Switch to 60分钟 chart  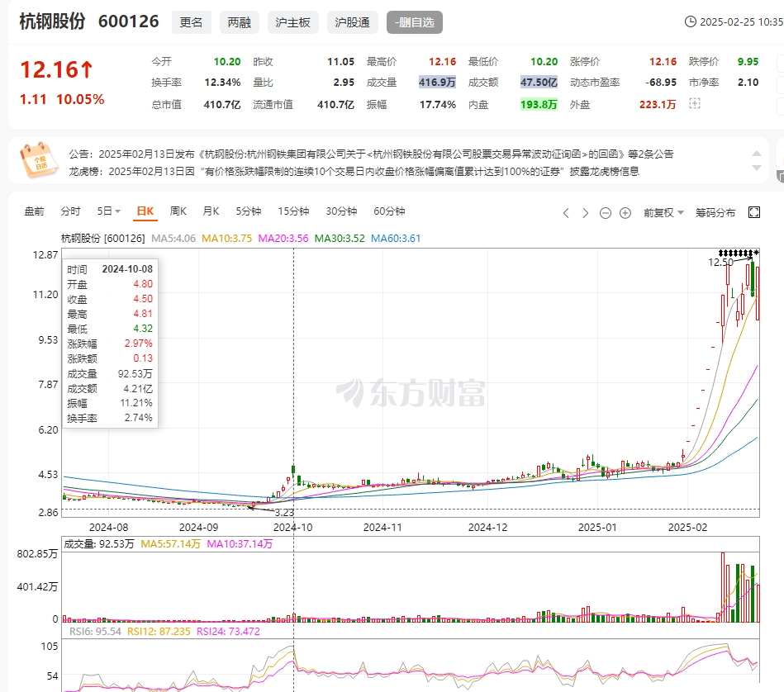point(389,211)
